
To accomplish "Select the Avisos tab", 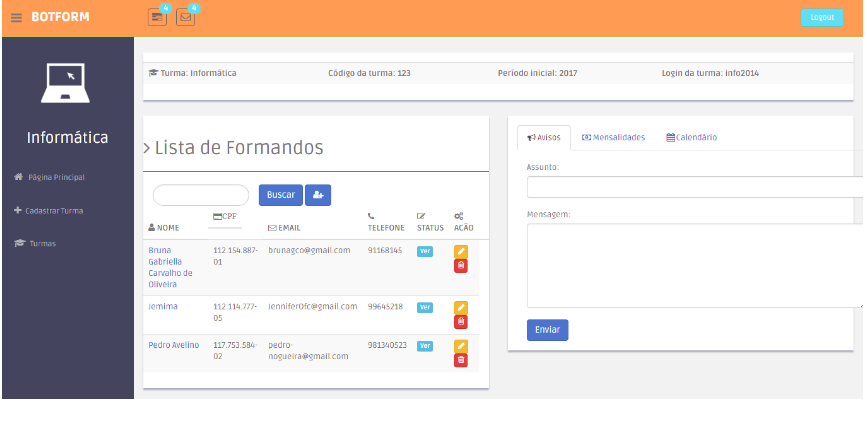I will coord(544,137).
